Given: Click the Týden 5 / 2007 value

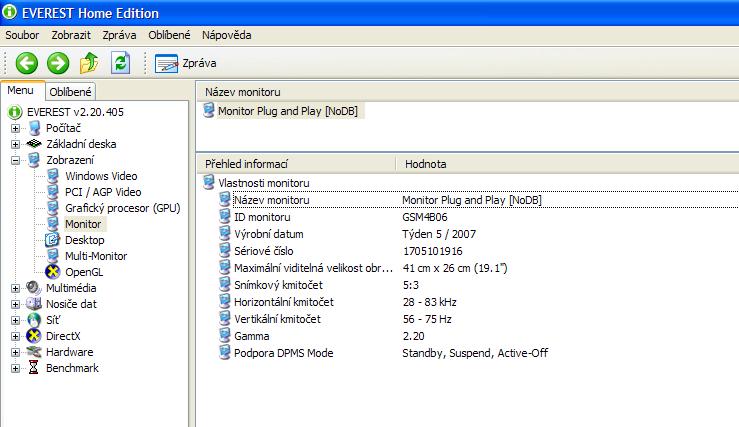Looking at the screenshot, I should click(439, 234).
